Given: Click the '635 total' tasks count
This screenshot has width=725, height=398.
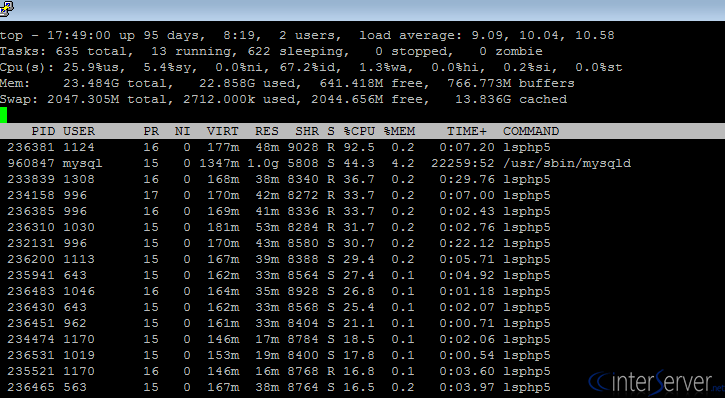Looking at the screenshot, I should 91,51.
